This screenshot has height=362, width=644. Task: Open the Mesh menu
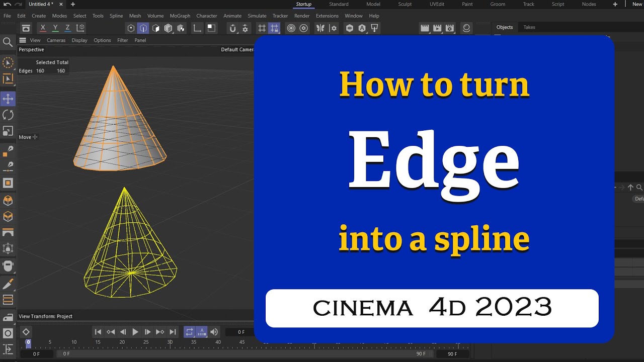pos(135,16)
